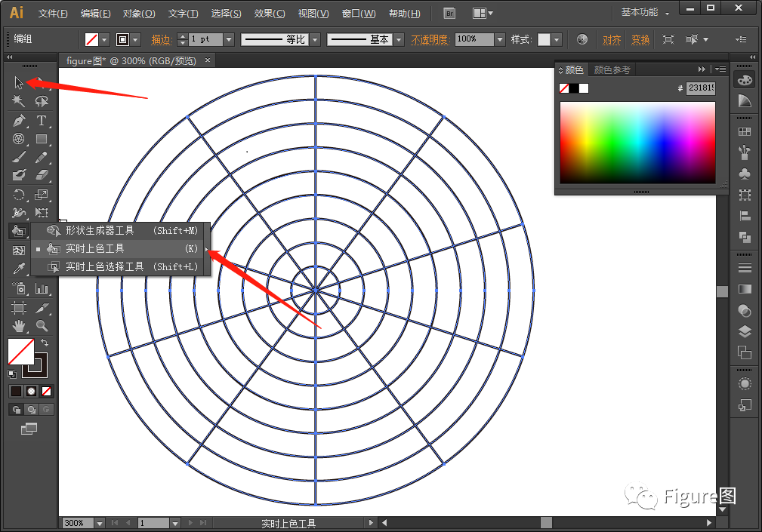Open the variable width profile dropdown (等比)
The width and height of the screenshot is (762, 532).
(x=315, y=39)
